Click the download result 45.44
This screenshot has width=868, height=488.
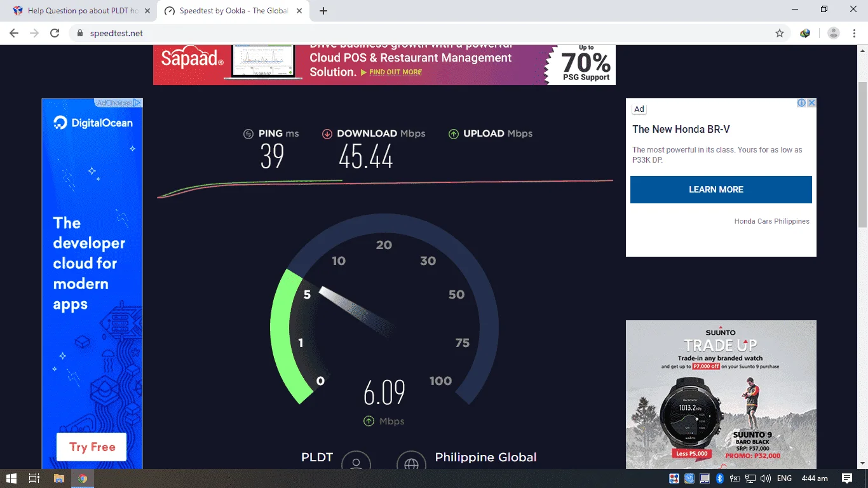coord(366,156)
